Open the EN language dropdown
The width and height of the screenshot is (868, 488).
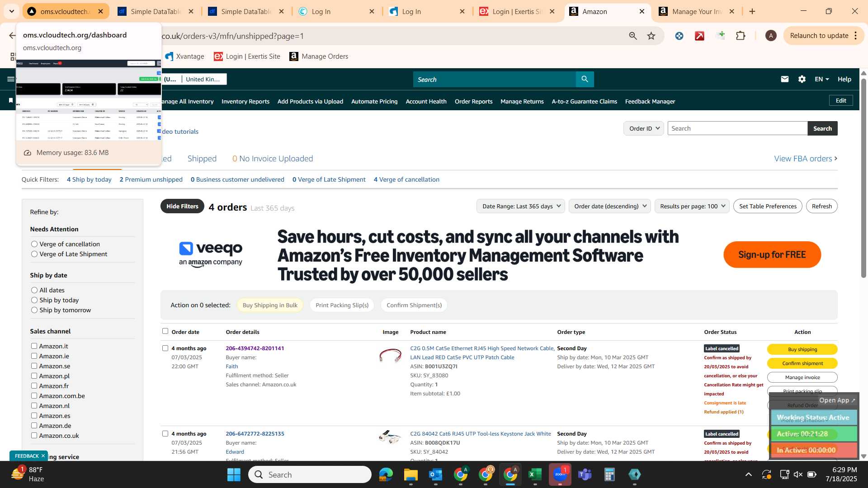(x=821, y=79)
